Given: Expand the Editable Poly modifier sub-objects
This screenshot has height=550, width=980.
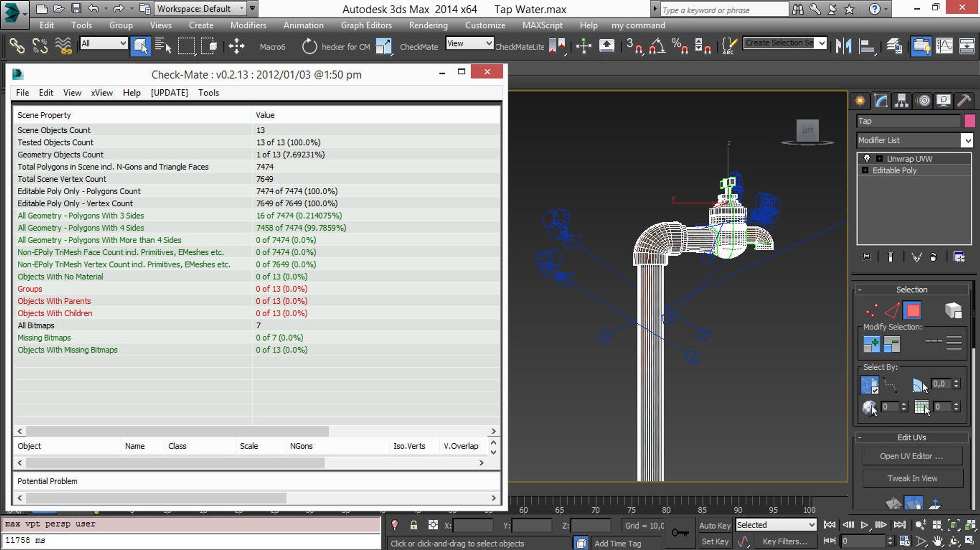Looking at the screenshot, I should [x=865, y=170].
